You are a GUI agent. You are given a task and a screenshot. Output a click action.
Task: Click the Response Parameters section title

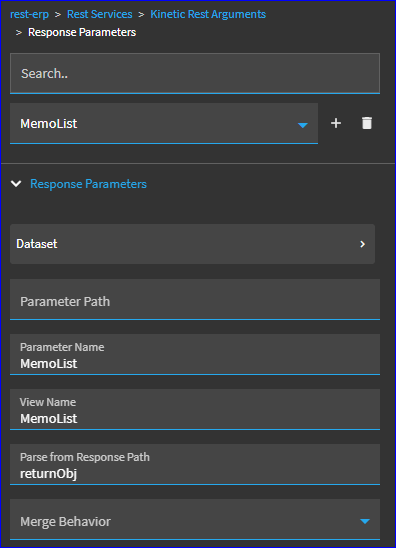pos(88,184)
